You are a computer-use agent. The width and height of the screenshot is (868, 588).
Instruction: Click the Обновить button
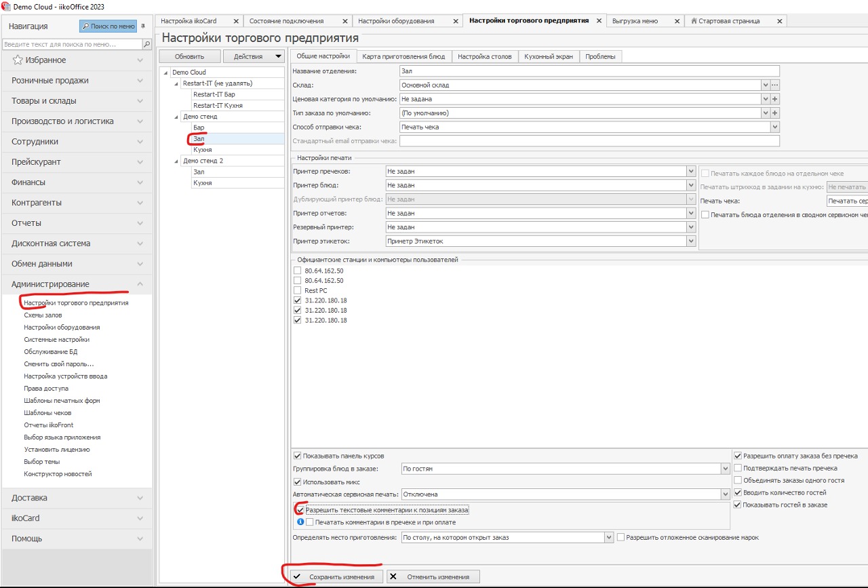click(x=189, y=56)
